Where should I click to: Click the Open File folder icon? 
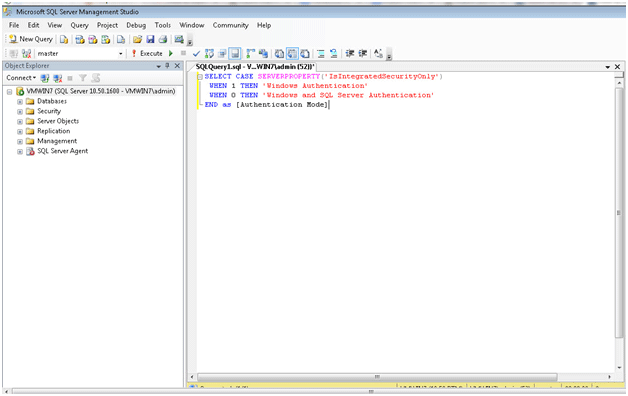tap(137, 39)
